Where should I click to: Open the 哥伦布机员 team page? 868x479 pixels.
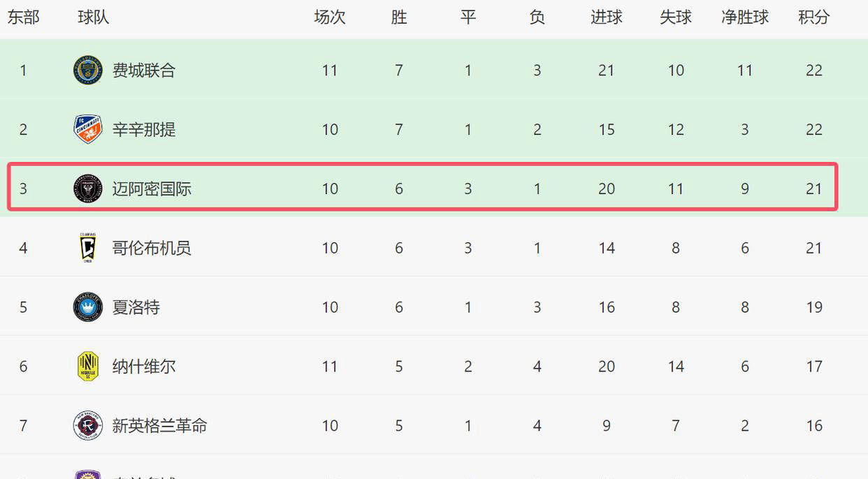click(152, 249)
